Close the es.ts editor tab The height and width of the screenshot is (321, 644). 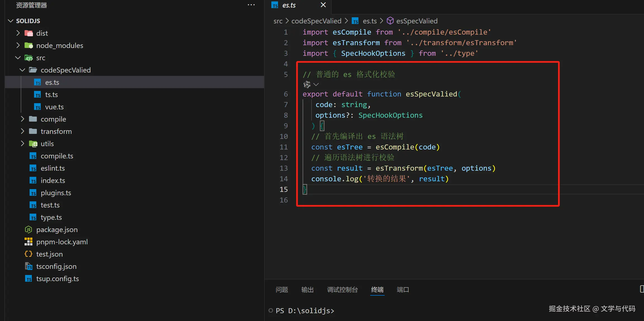point(323,5)
